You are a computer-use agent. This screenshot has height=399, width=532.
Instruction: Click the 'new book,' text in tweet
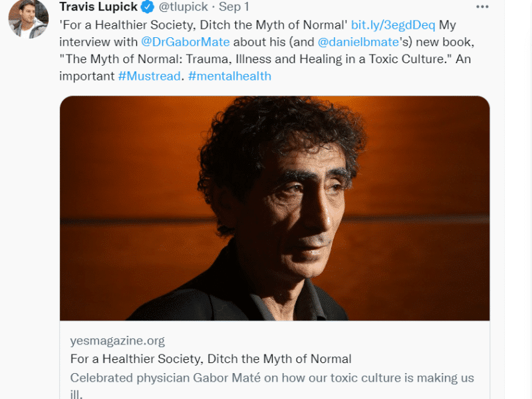click(445, 42)
